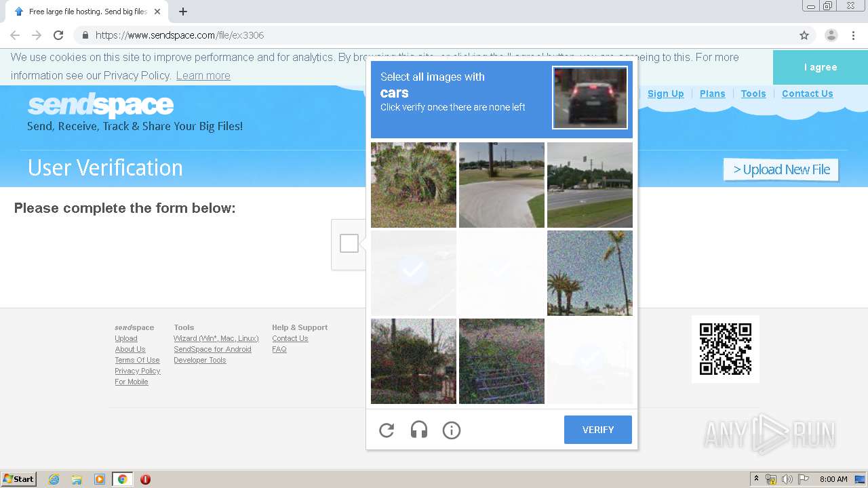The height and width of the screenshot is (488, 868).
Task: Open the media player taskbar icon
Action: (100, 479)
